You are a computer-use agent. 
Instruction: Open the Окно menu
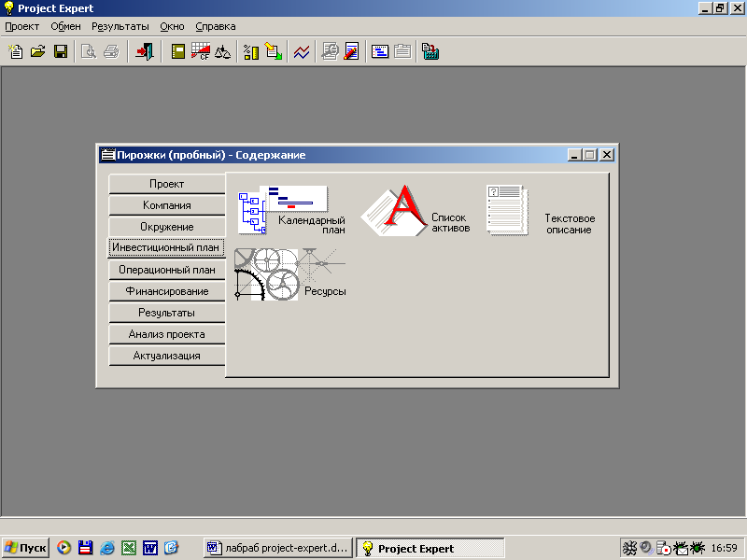[x=172, y=27]
